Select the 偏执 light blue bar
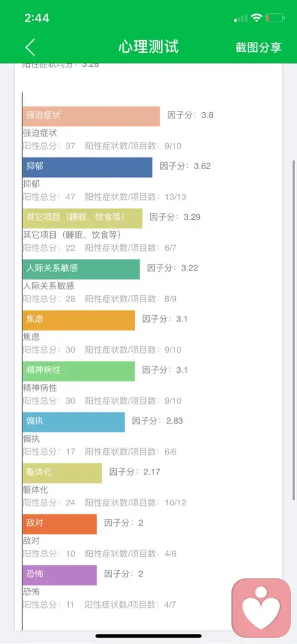Image resolution: width=297 pixels, height=644 pixels. [x=74, y=422]
